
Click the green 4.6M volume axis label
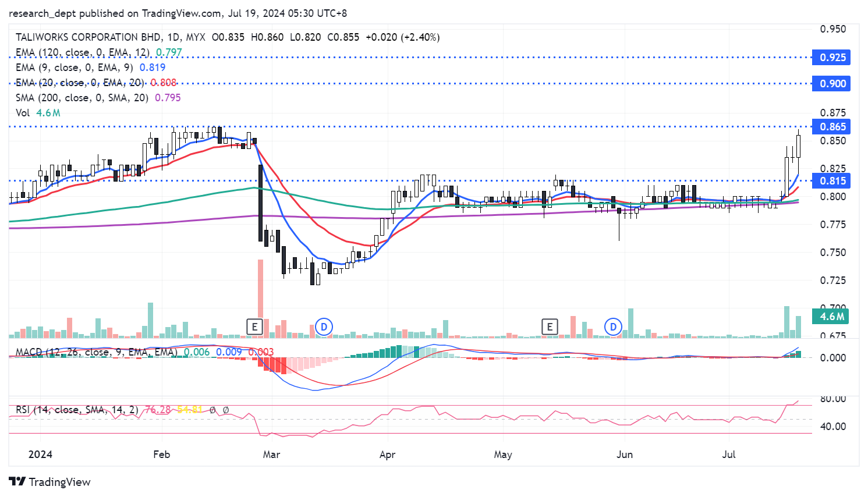pyautogui.click(x=832, y=317)
